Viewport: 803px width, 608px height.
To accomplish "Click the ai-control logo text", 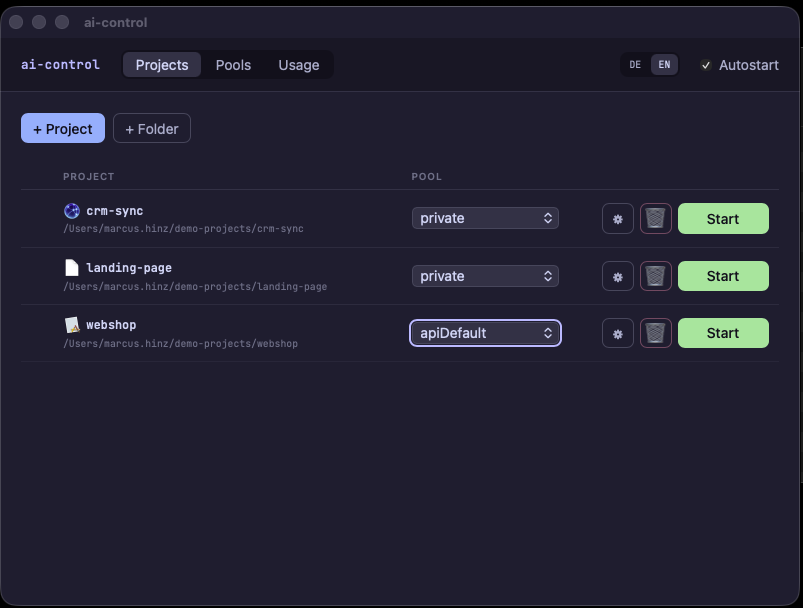I will click(60, 65).
